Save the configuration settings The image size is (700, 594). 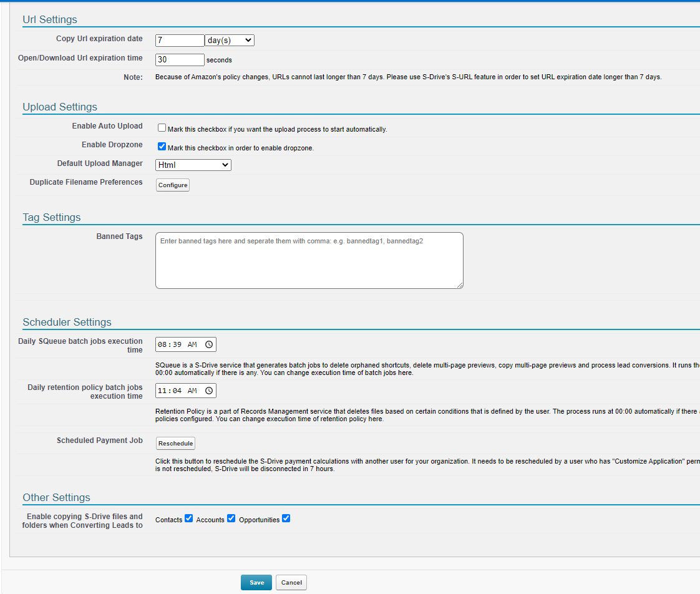pos(256,582)
